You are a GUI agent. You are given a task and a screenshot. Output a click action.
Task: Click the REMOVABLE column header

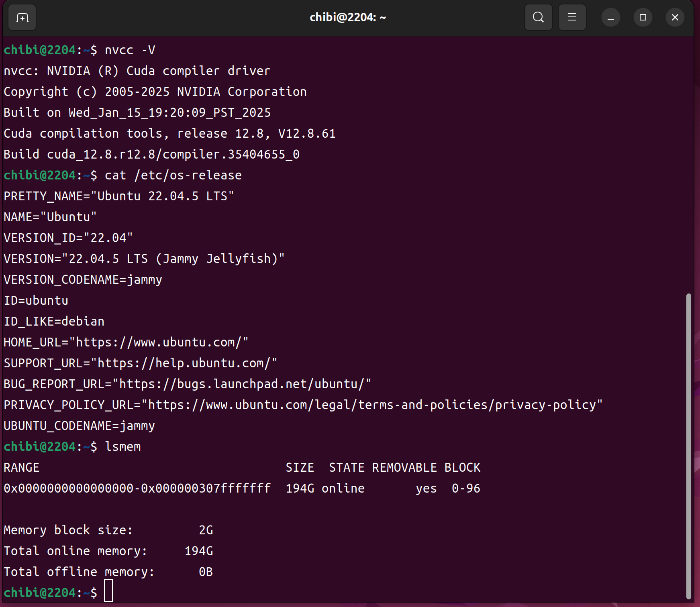click(x=404, y=468)
